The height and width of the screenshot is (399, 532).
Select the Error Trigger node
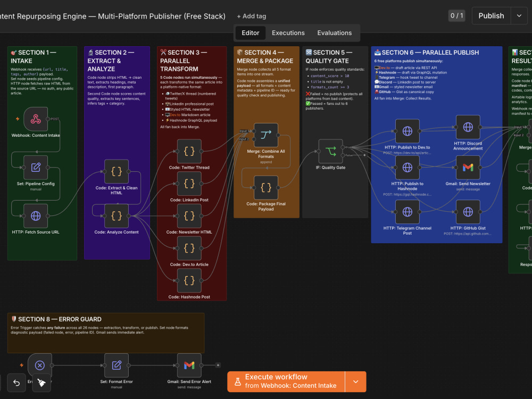(x=40, y=365)
